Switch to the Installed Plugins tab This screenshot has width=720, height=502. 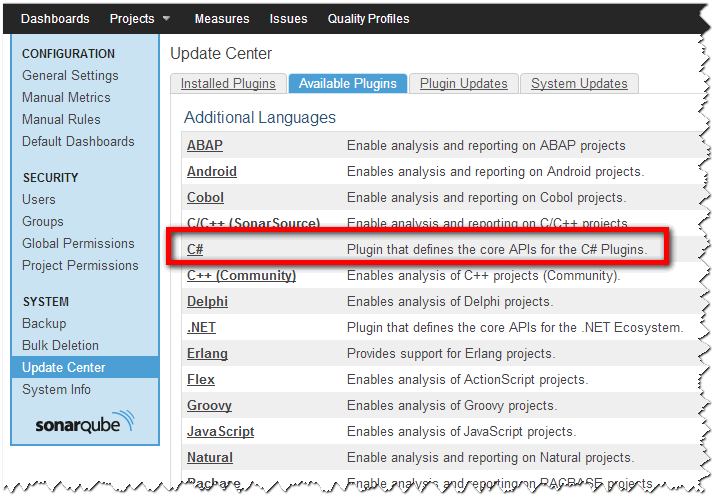tap(228, 84)
